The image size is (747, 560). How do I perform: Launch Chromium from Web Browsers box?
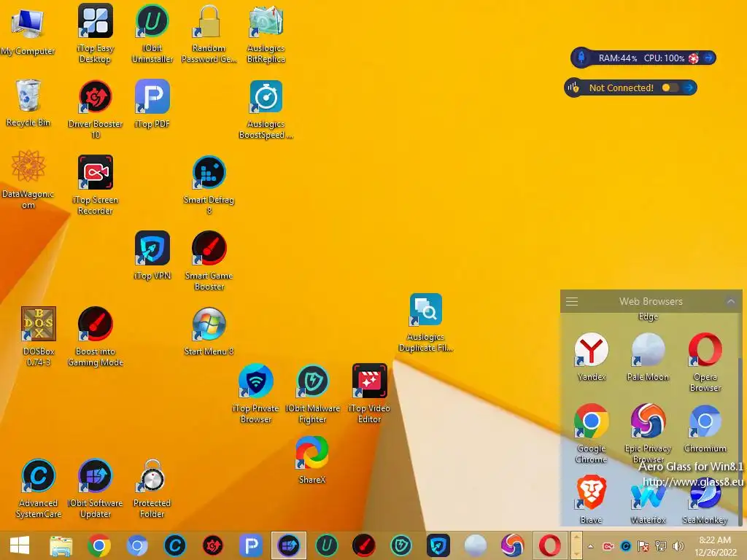[x=705, y=428]
